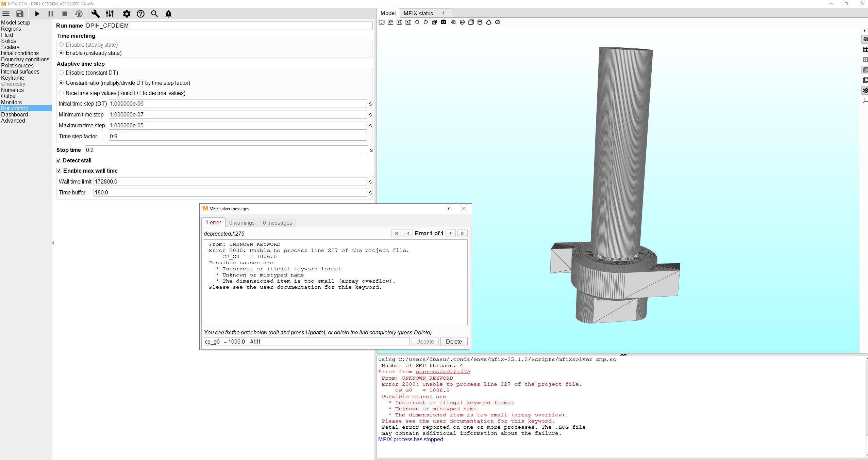This screenshot has width=868, height=460.
Task: Open the build solver wrench icon
Action: (x=96, y=14)
